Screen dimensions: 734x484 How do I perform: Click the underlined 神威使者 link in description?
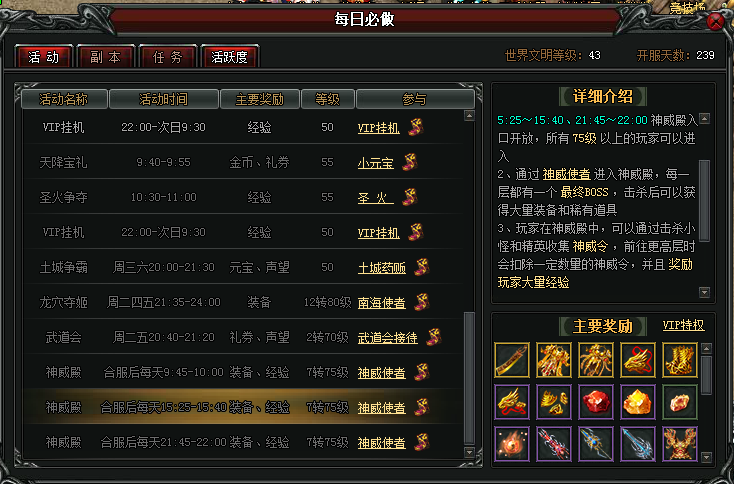point(566,175)
